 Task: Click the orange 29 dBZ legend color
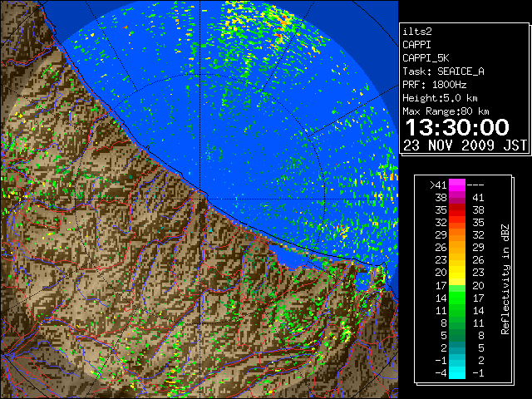tap(457, 234)
